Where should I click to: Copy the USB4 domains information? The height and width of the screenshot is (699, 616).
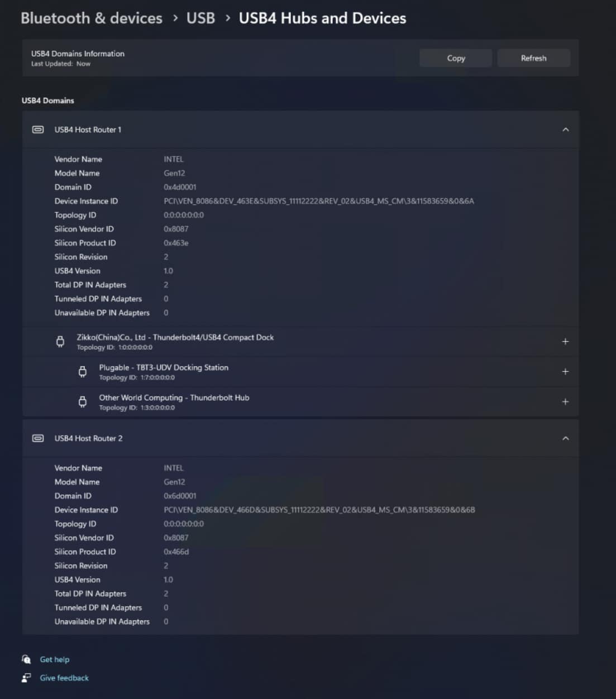(x=456, y=58)
